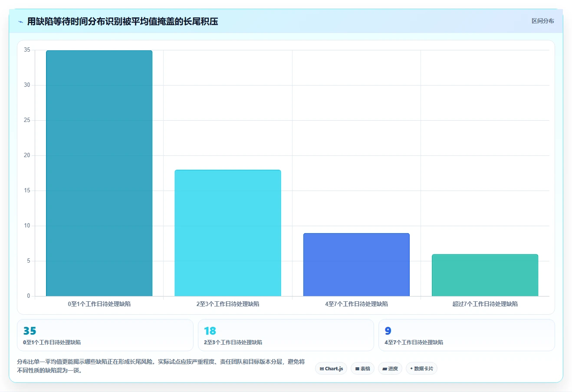Click y-axis value 20

click(27, 155)
